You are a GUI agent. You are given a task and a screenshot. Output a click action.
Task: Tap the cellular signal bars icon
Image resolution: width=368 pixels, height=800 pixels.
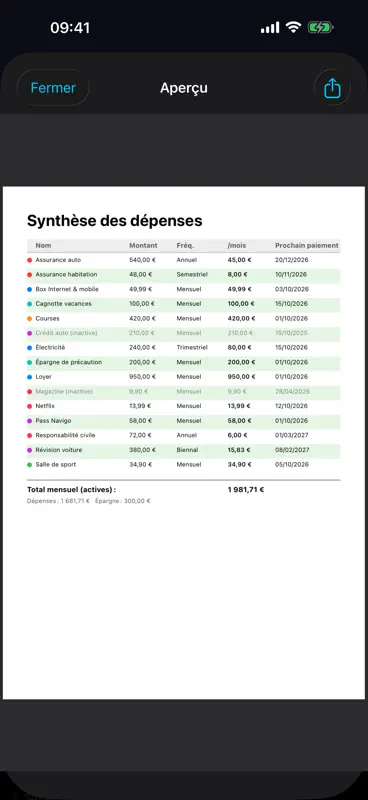click(x=270, y=28)
